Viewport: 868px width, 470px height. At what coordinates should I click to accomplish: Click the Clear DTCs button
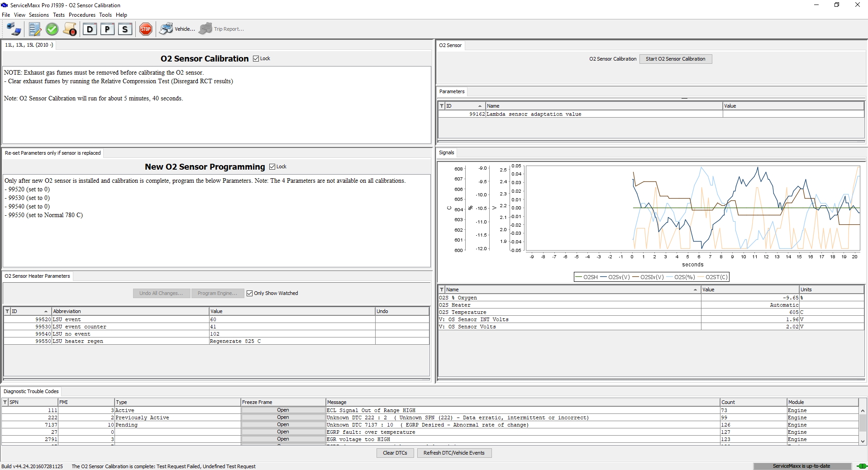(x=395, y=453)
